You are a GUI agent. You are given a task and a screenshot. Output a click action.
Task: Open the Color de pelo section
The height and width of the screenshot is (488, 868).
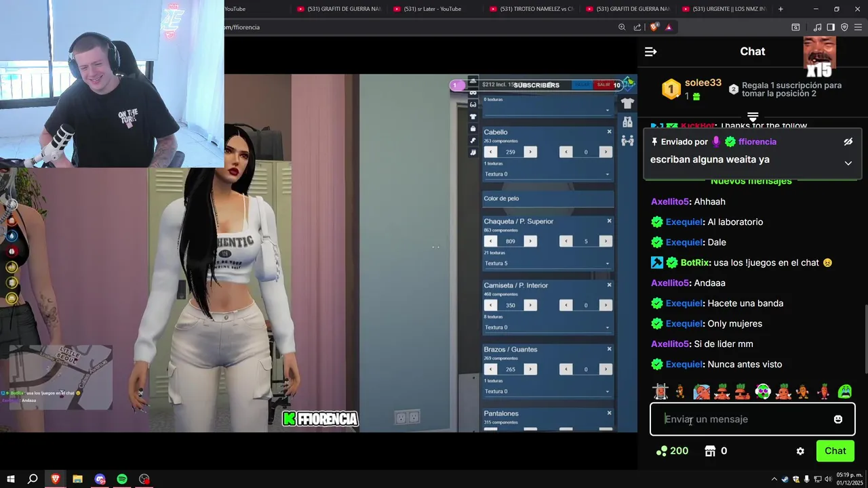[x=548, y=199]
